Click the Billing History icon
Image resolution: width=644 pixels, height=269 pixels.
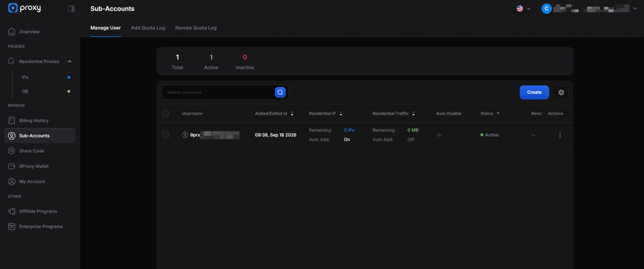coord(11,120)
